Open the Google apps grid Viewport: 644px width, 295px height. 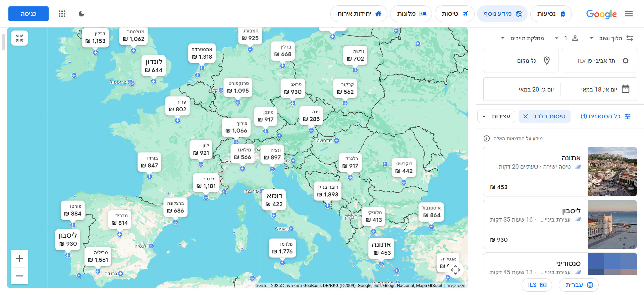[62, 14]
